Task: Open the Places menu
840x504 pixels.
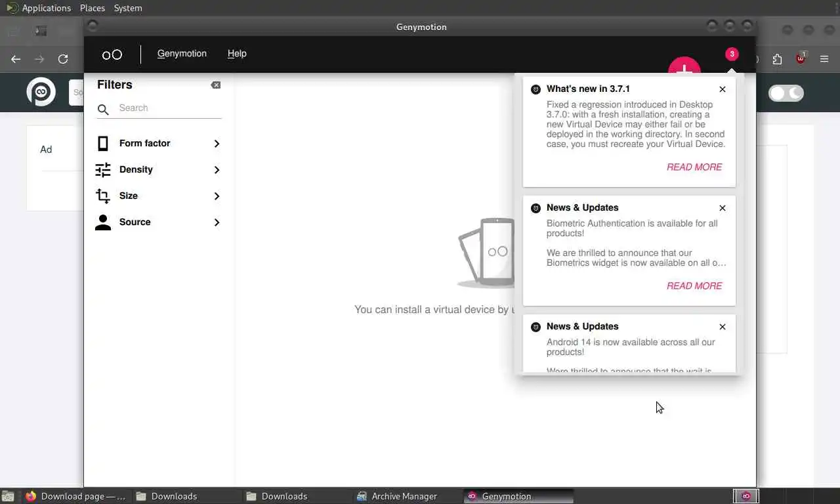Action: [93, 8]
